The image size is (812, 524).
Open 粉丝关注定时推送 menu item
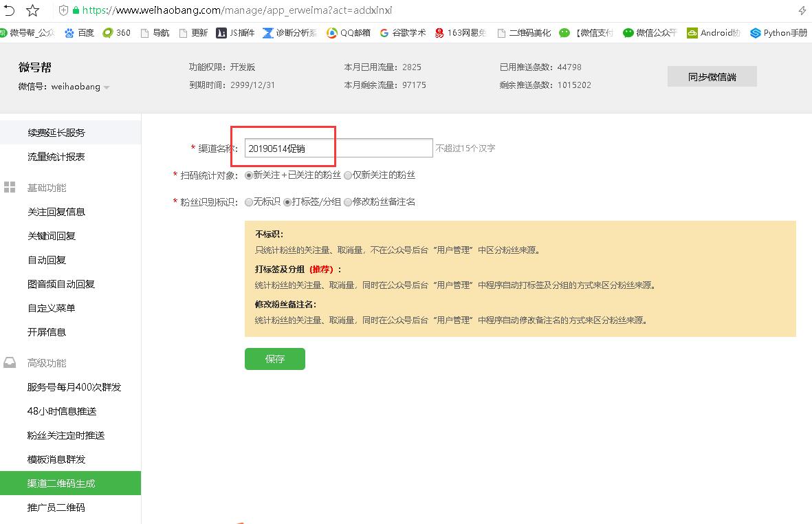pyautogui.click(x=70, y=435)
